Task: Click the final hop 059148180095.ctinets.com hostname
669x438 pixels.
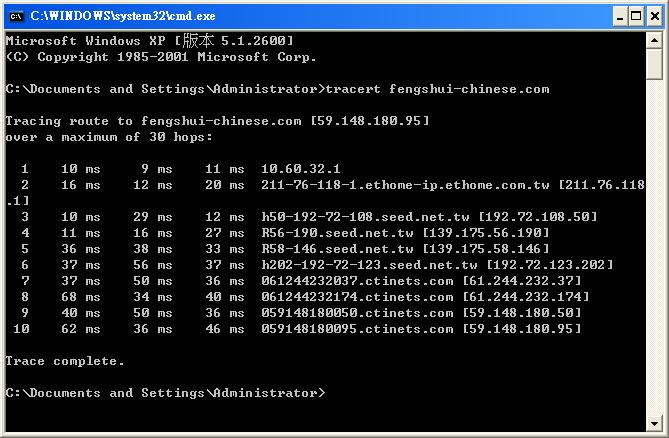Action: pyautogui.click(x=357, y=329)
